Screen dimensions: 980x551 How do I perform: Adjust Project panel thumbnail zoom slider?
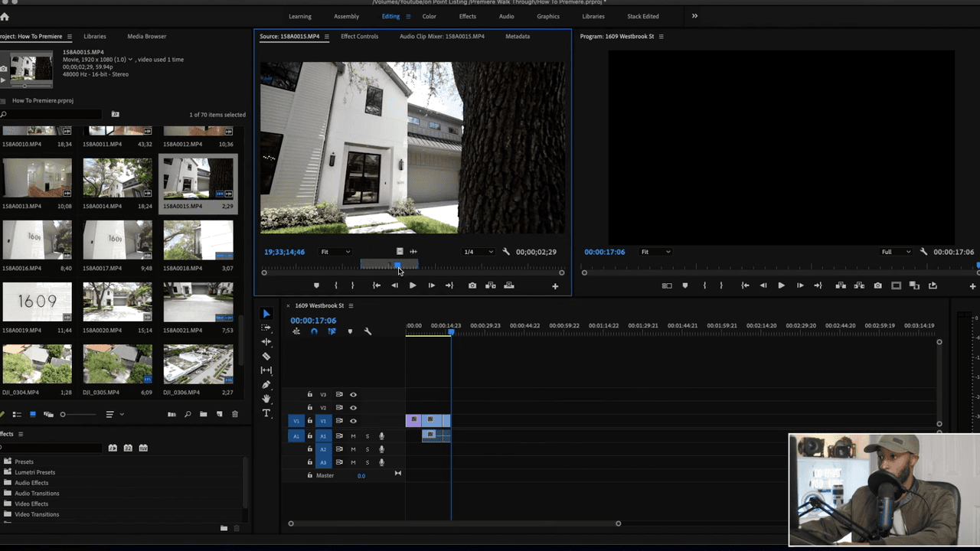[x=63, y=414]
